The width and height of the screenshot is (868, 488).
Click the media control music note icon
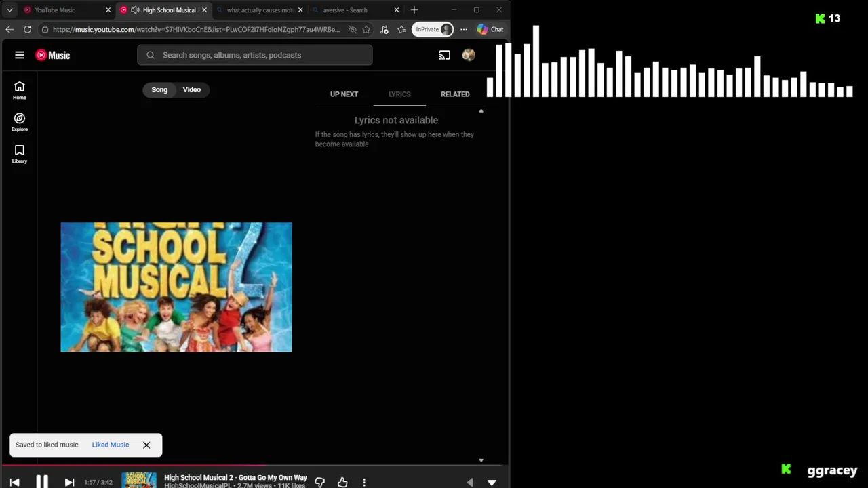(384, 29)
